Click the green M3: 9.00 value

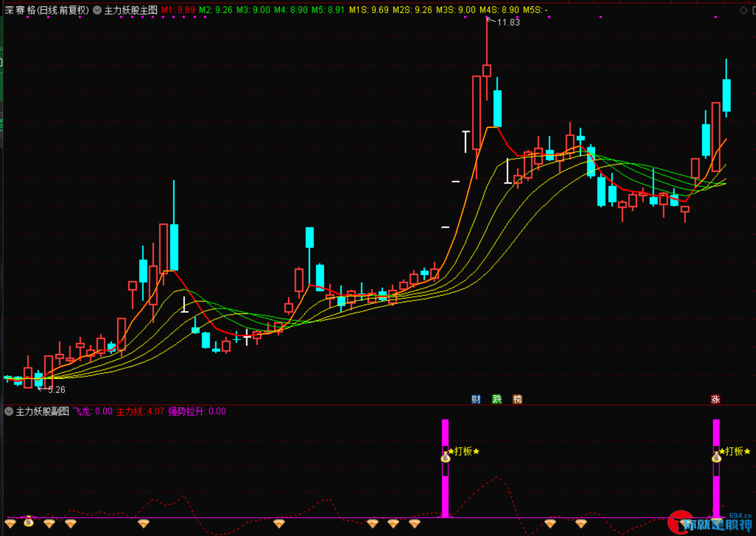point(253,10)
